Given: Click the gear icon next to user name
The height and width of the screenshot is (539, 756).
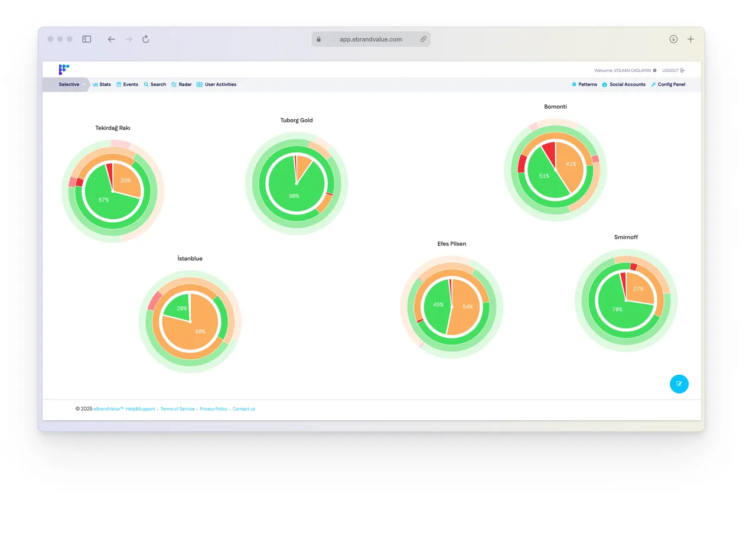Looking at the screenshot, I should [x=654, y=70].
